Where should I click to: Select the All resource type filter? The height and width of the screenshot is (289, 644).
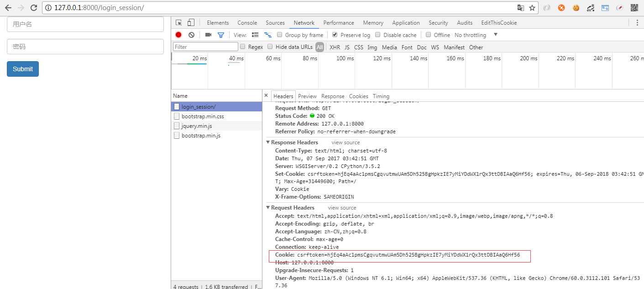[x=319, y=47]
